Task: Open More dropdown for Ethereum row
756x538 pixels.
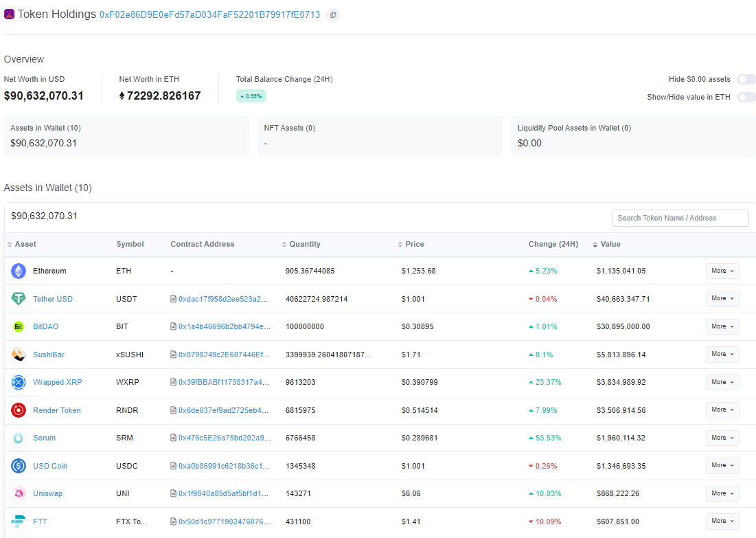Action: click(x=722, y=271)
